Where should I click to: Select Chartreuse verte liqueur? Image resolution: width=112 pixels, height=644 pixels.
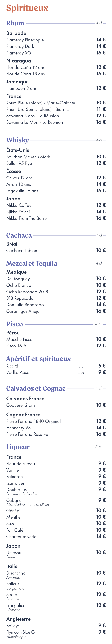tap(21, 537)
